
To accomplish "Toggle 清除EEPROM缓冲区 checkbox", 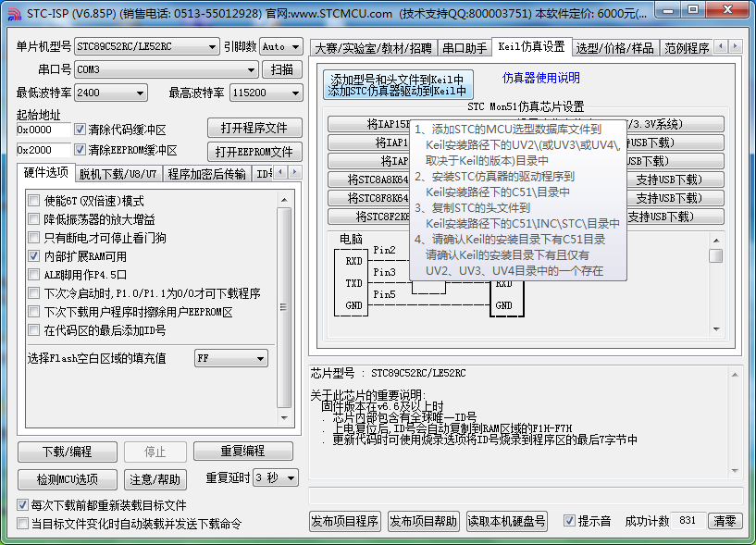I will (80, 150).
